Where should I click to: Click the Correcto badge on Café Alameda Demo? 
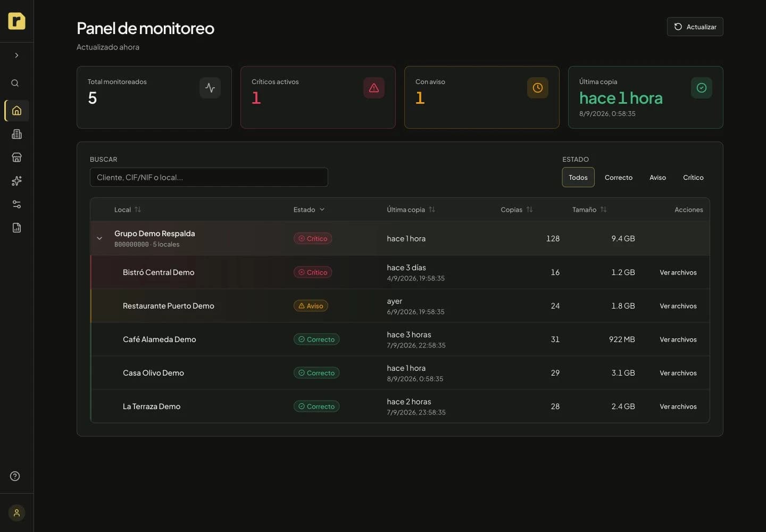pos(317,339)
